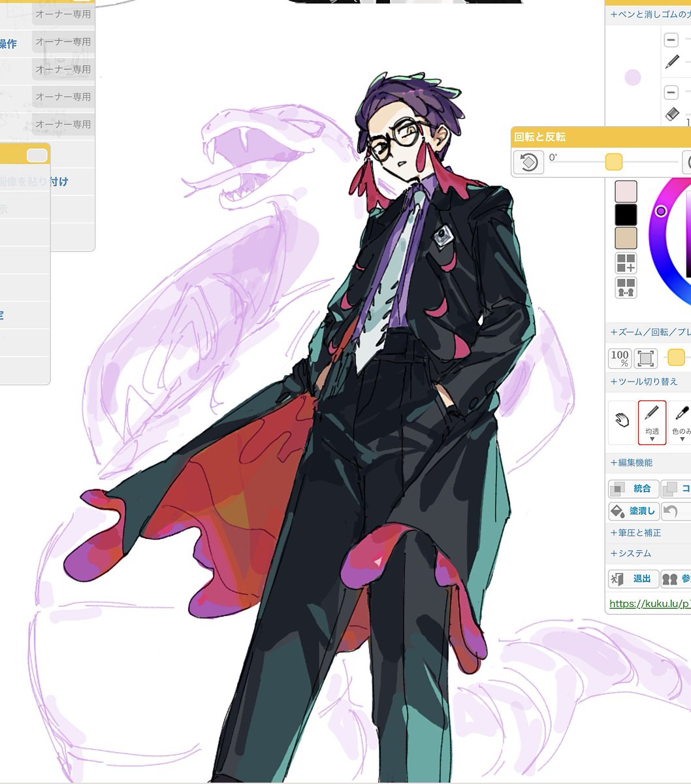Screen dimensions: 691x784
Task: Click the zoom slider yellow handle
Action: point(676,357)
